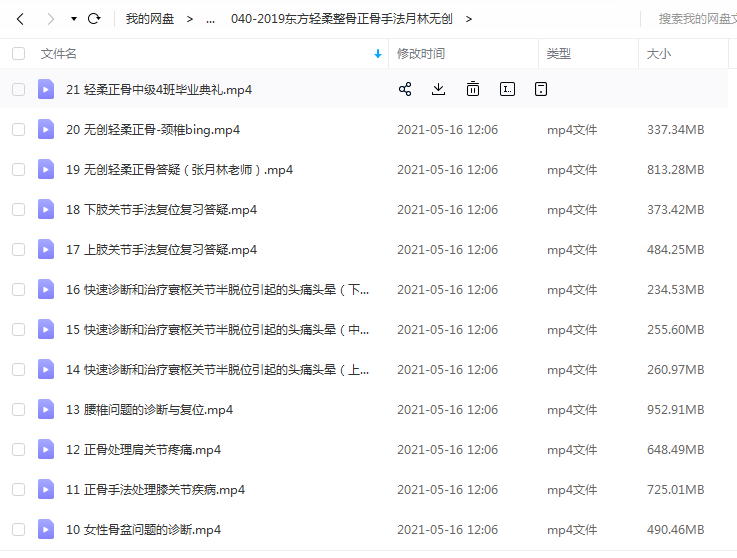Click the 337.34MB size value
737x558 pixels.
click(x=675, y=129)
